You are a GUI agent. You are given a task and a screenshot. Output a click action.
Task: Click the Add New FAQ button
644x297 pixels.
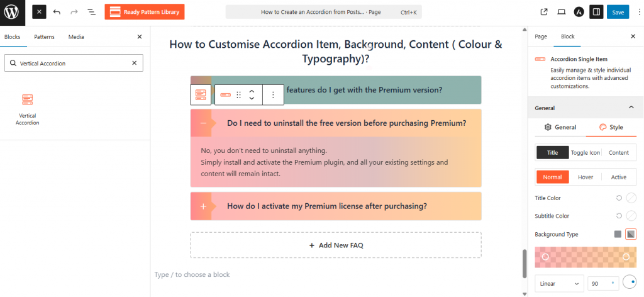click(x=336, y=245)
